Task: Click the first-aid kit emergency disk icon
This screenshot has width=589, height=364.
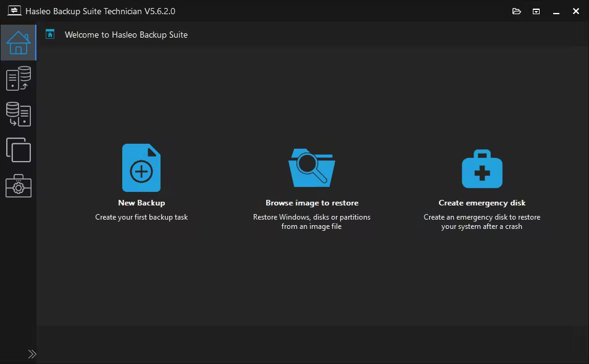Action: 482,167
